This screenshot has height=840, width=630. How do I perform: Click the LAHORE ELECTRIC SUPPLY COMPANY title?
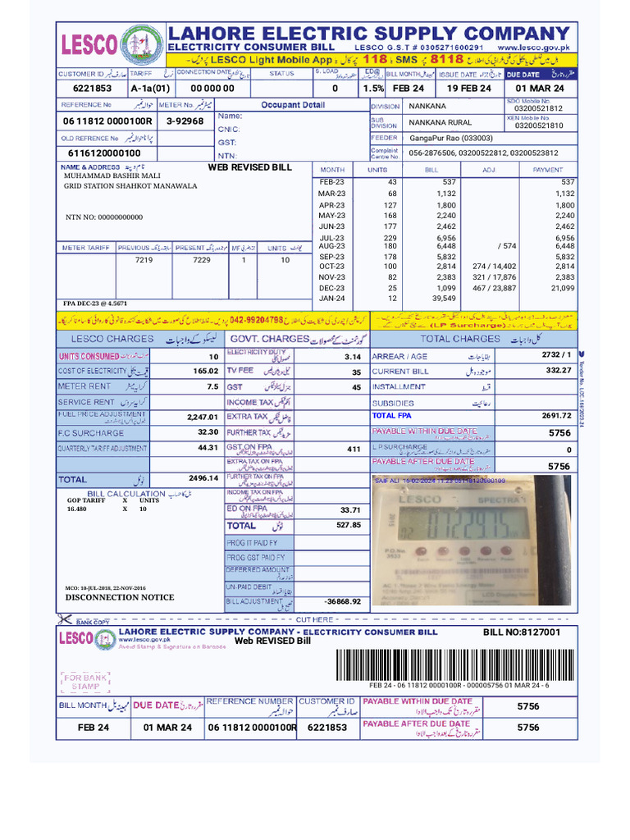click(369, 33)
